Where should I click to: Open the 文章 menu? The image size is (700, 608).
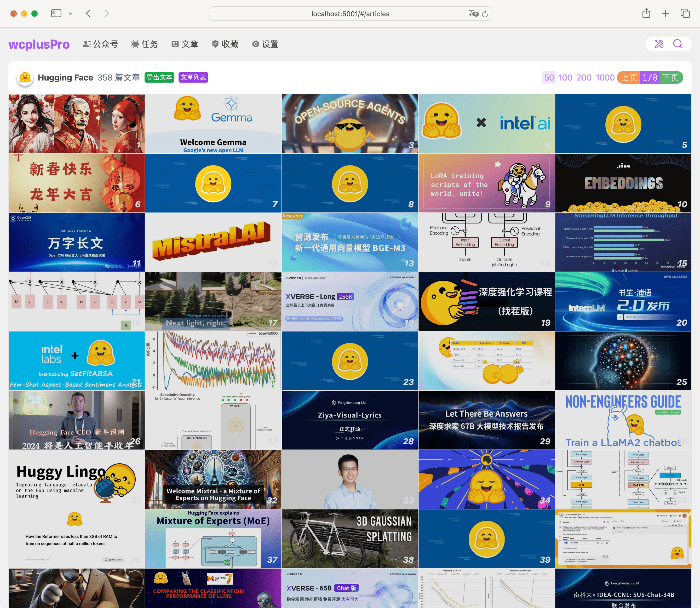click(x=185, y=44)
